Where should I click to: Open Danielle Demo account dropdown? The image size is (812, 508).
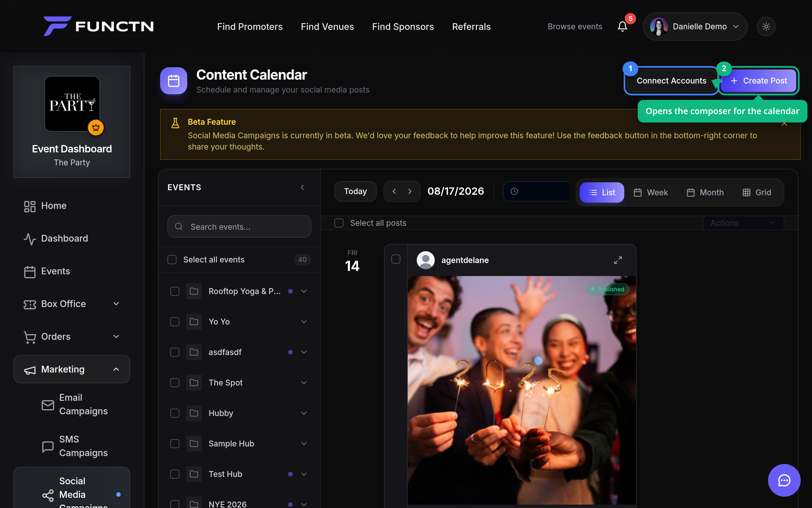coord(695,26)
